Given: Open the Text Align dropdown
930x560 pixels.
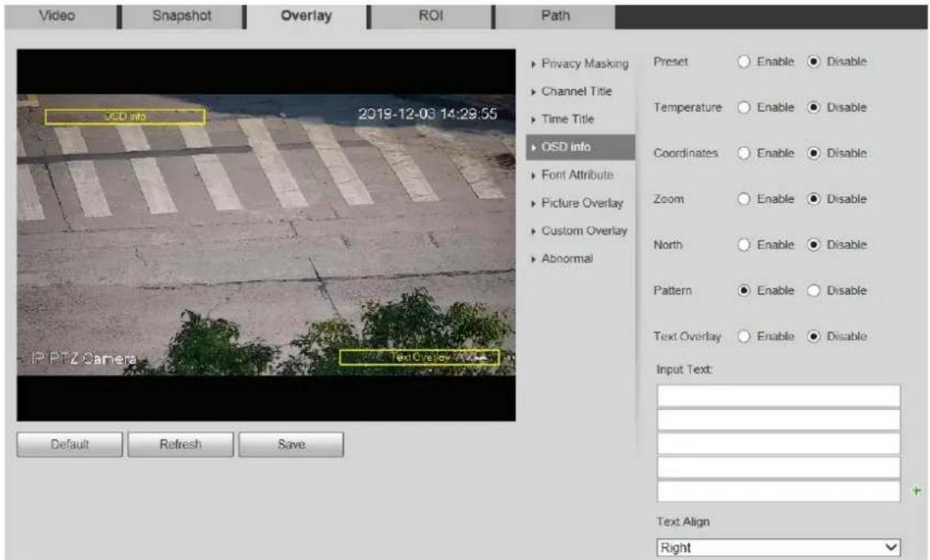Looking at the screenshot, I should pos(778,548).
